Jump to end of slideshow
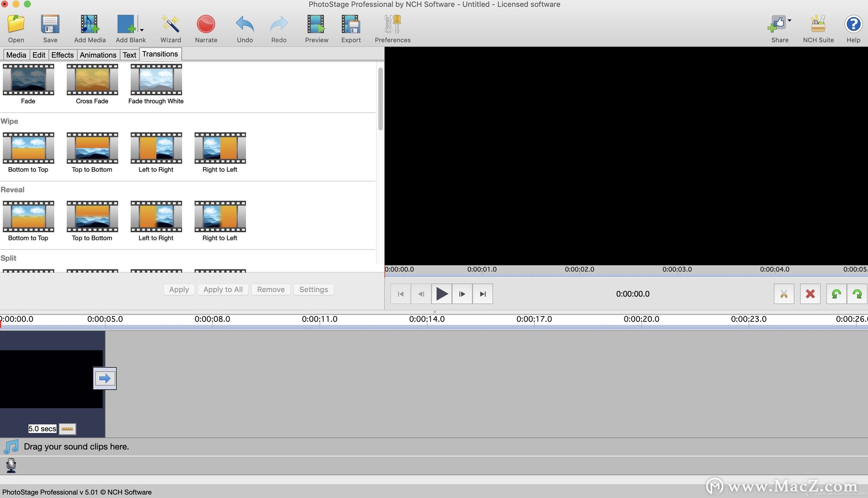The height and width of the screenshot is (498, 868). 483,294
